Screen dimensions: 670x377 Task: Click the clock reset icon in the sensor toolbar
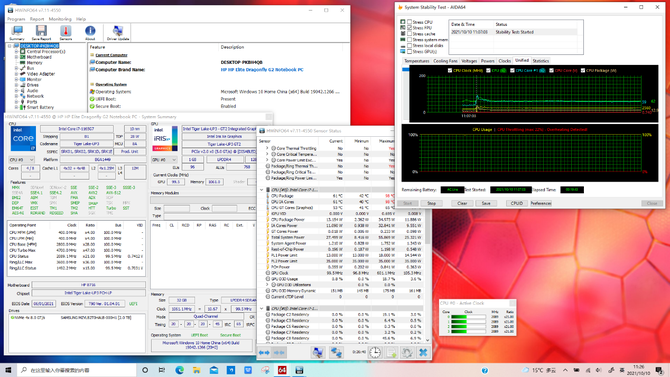[375, 352]
